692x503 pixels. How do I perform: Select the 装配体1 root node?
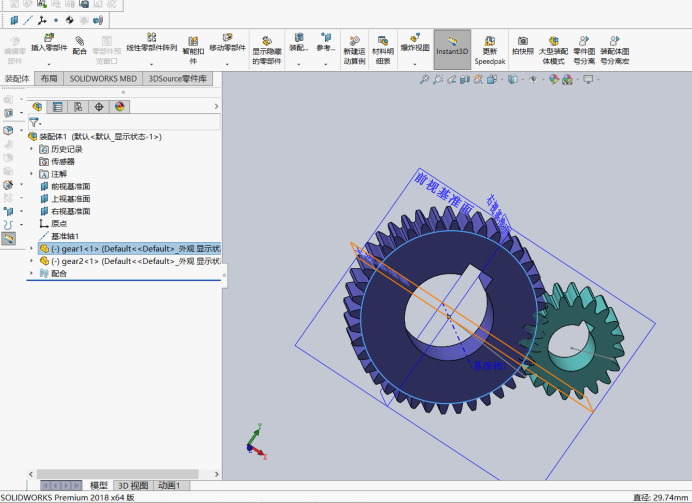coord(95,137)
